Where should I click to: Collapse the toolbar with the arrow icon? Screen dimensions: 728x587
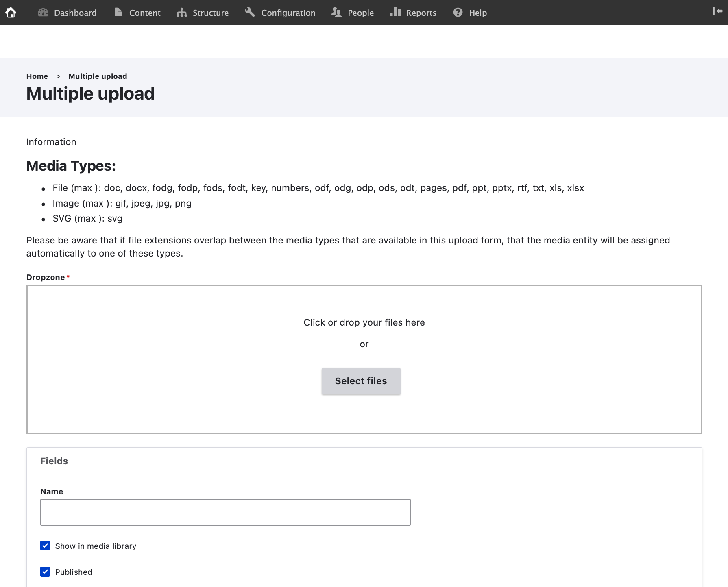point(717,11)
